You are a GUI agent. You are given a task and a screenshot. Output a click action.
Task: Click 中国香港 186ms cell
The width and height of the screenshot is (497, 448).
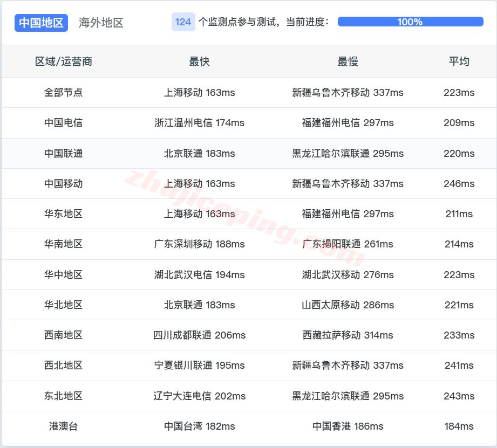tap(348, 426)
